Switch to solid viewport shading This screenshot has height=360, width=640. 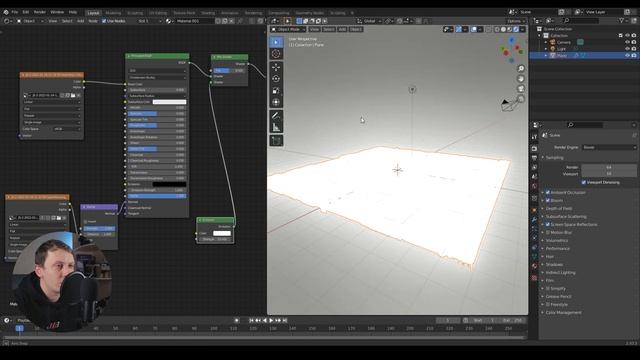(503, 29)
